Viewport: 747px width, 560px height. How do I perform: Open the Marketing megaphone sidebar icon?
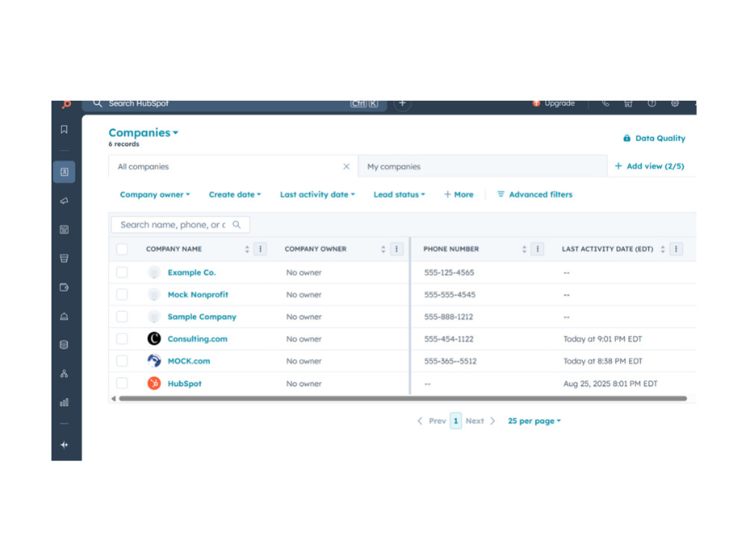pyautogui.click(x=63, y=200)
